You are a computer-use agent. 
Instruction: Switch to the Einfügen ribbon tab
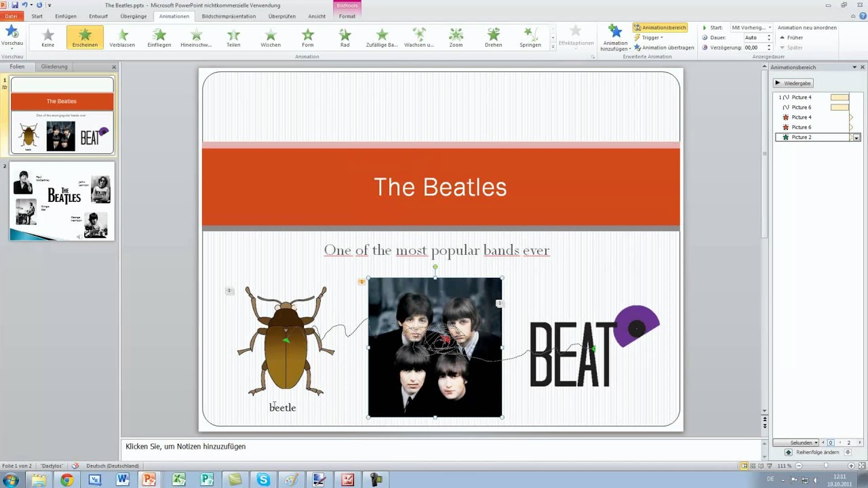click(x=66, y=16)
